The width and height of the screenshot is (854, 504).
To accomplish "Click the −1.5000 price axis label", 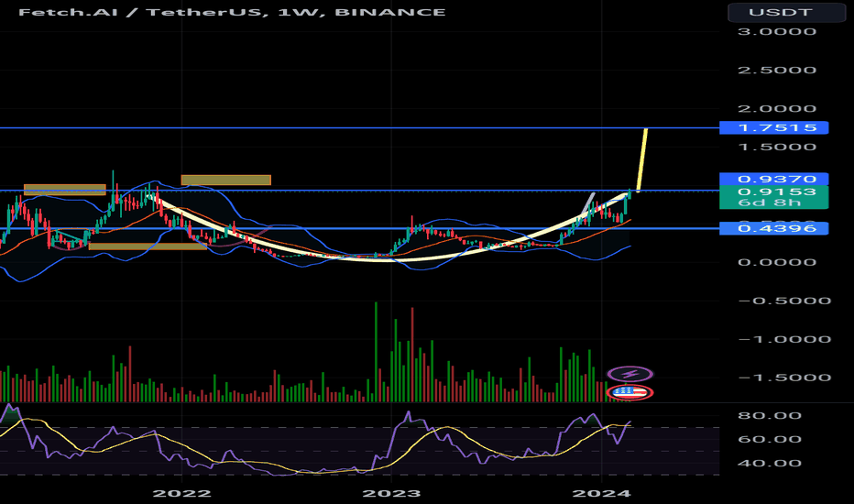I will (784, 377).
